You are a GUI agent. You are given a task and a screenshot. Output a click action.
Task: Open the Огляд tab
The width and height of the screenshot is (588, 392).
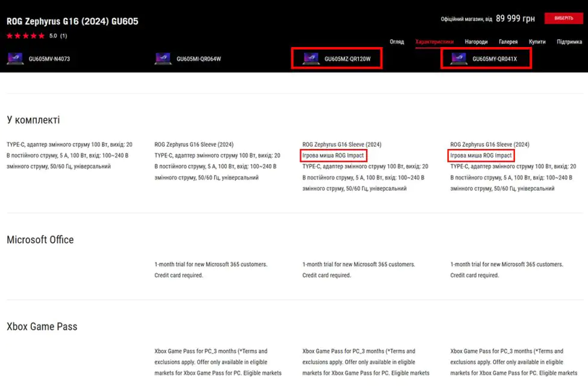[397, 42]
